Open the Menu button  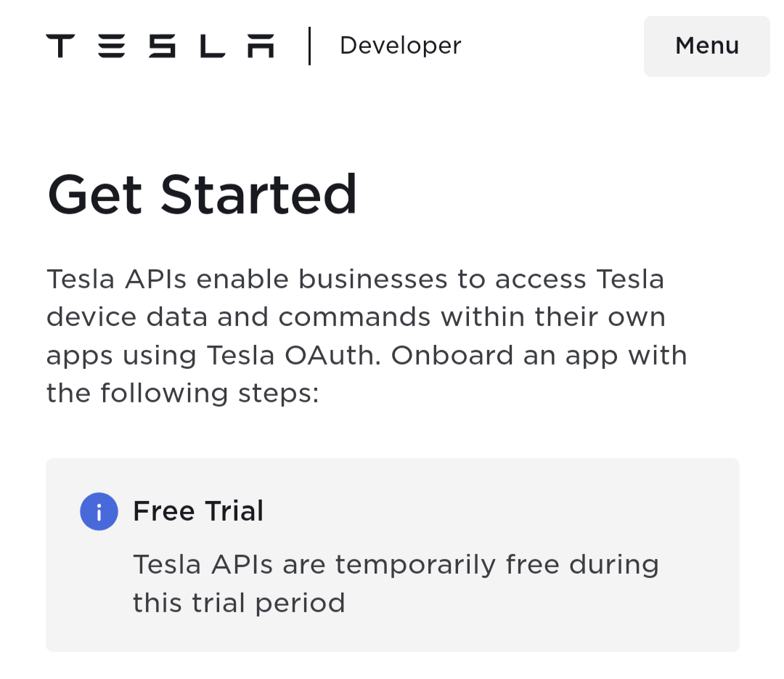point(706,46)
